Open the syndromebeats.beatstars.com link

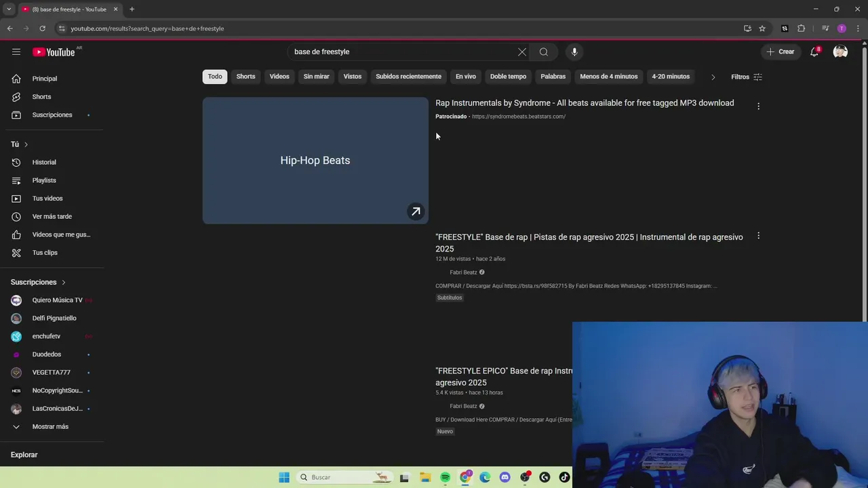click(x=518, y=117)
